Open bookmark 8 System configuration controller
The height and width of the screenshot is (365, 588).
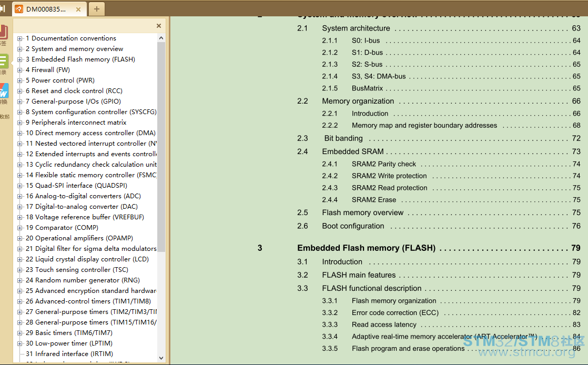pyautogui.click(x=91, y=112)
